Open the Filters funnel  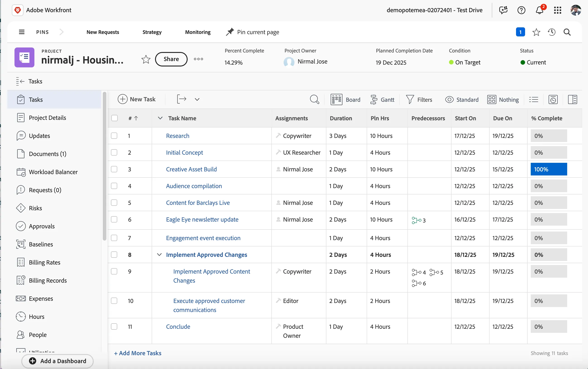tap(419, 99)
